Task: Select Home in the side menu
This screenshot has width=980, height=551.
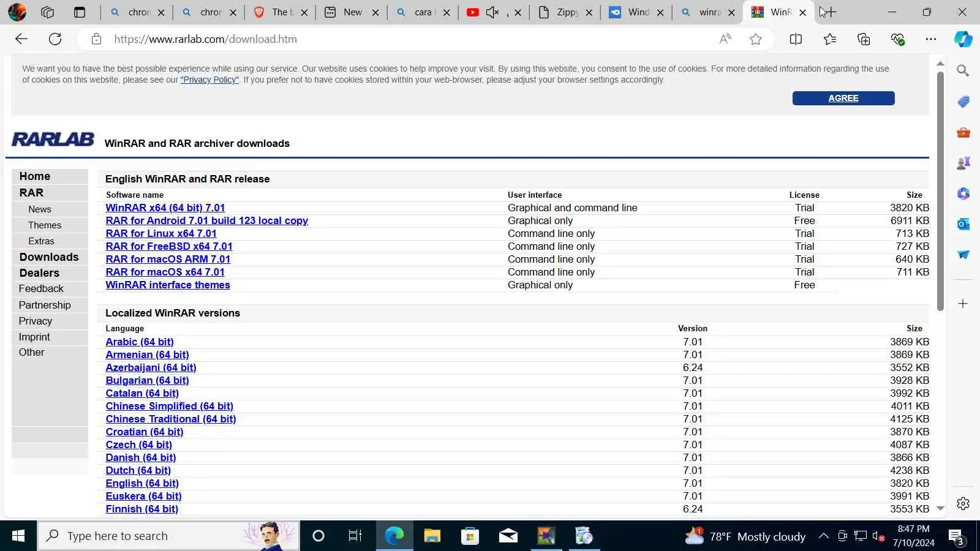Action: [35, 176]
